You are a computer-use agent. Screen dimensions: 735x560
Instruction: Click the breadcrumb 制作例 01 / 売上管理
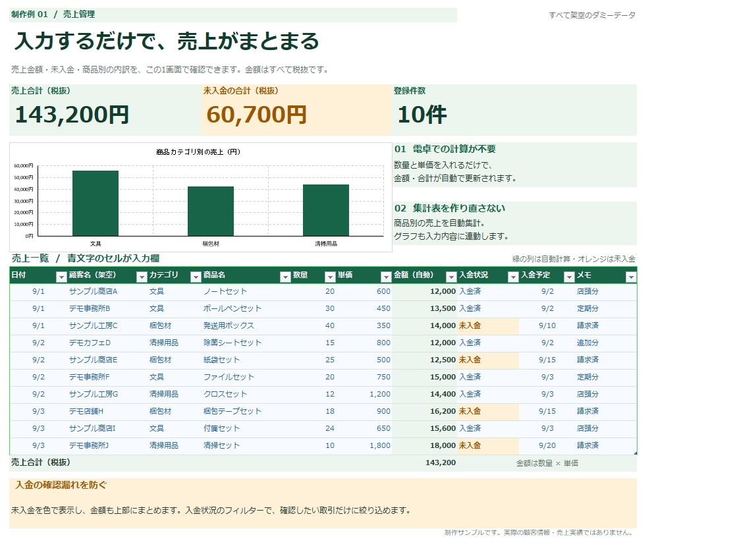click(53, 14)
